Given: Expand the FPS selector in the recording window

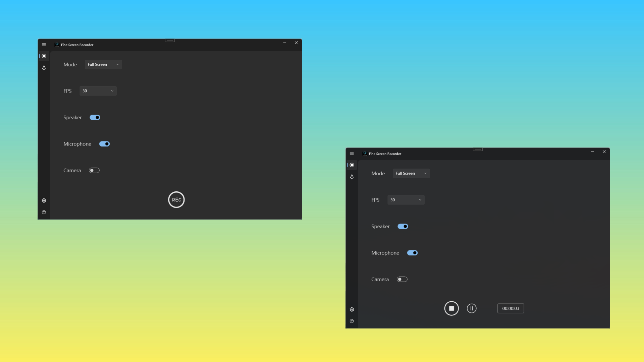Looking at the screenshot, I should [x=406, y=200].
